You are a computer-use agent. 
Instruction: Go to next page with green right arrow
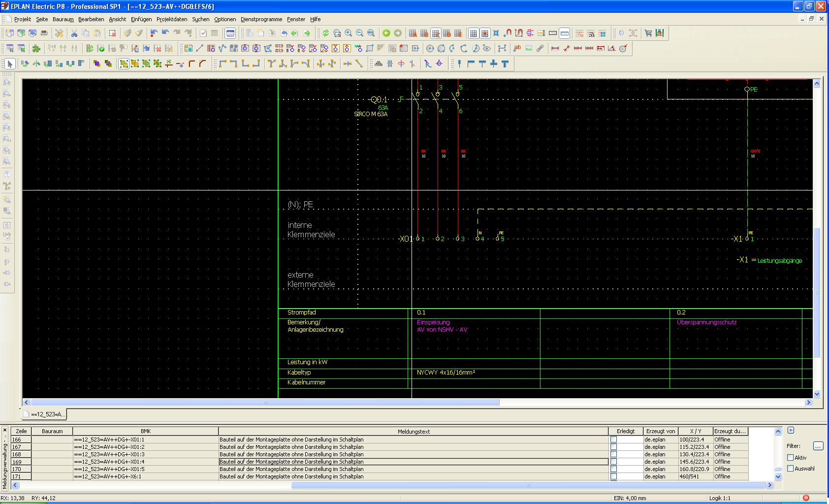398,33
